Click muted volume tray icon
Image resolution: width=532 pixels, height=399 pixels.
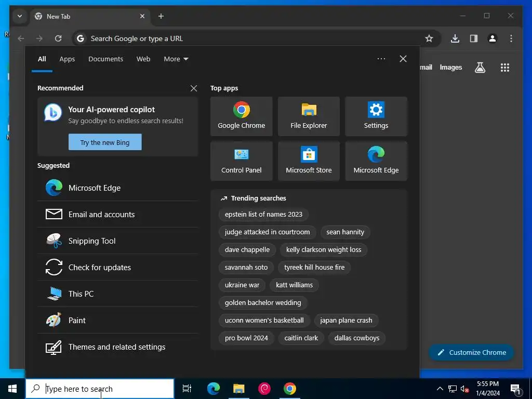[x=465, y=389]
